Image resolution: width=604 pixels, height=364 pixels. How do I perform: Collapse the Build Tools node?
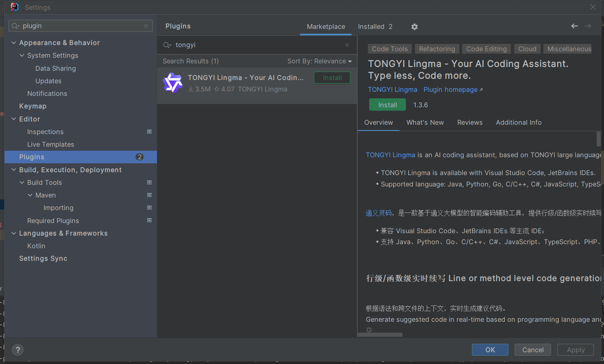click(x=22, y=182)
